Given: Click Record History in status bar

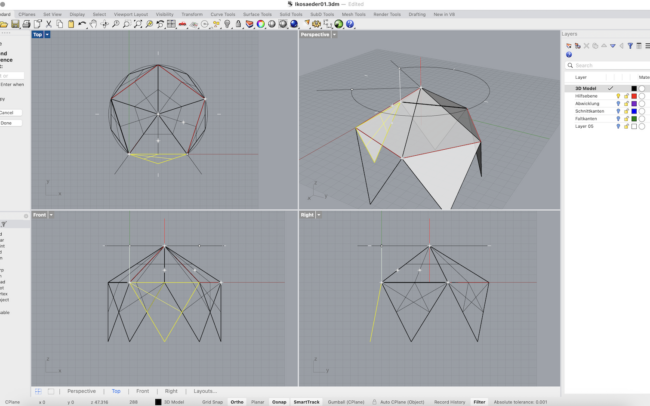Looking at the screenshot, I should point(449,402).
